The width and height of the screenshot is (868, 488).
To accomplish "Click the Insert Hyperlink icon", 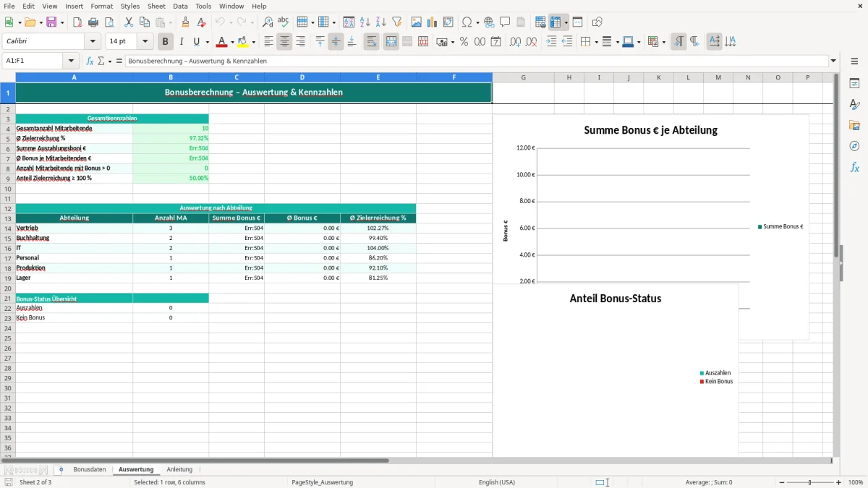I will 489,22.
